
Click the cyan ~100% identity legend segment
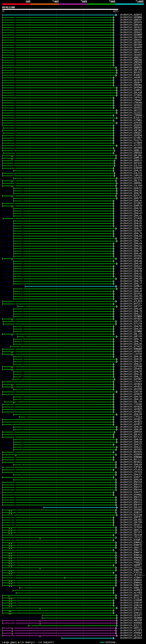[x=130, y=4]
